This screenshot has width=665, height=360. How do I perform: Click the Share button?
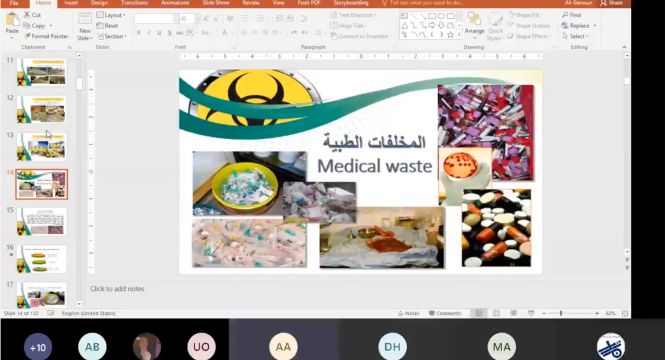coord(612,3)
